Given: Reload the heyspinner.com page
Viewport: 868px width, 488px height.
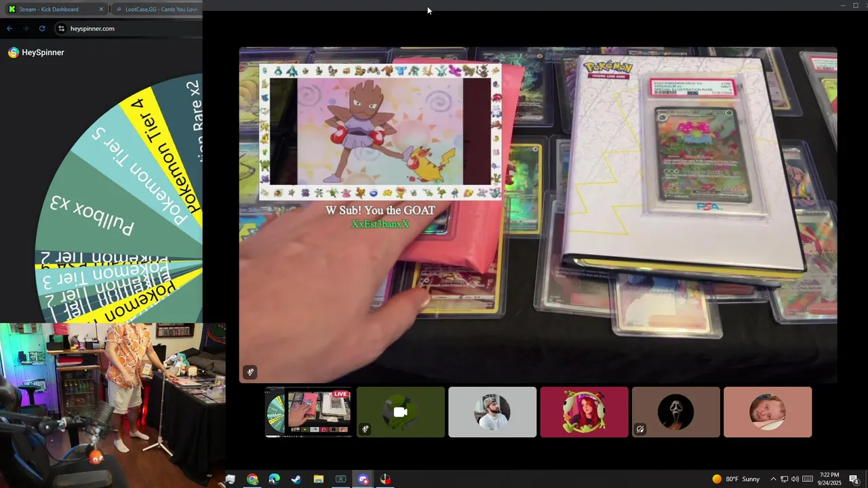Looking at the screenshot, I should 42,28.
